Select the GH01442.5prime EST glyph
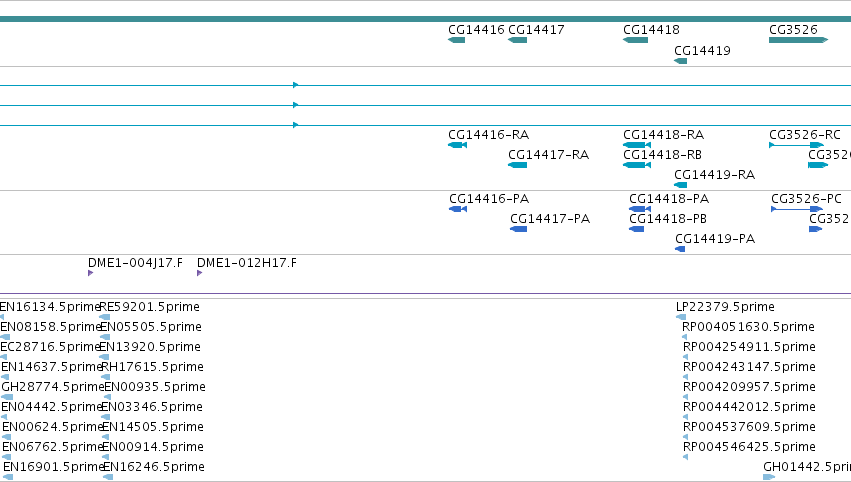Screen dimensions: 851x482 pos(769,477)
